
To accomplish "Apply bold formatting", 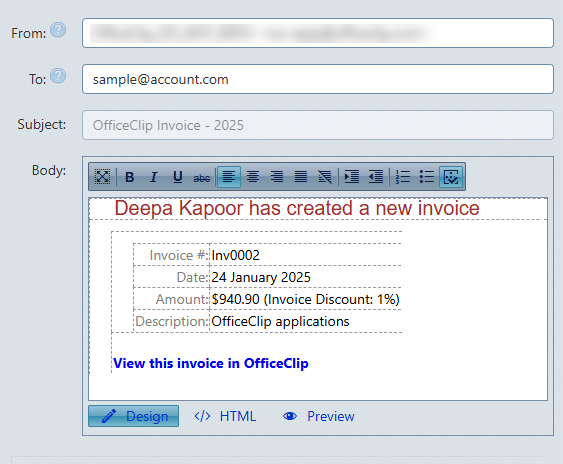I will 130,177.
